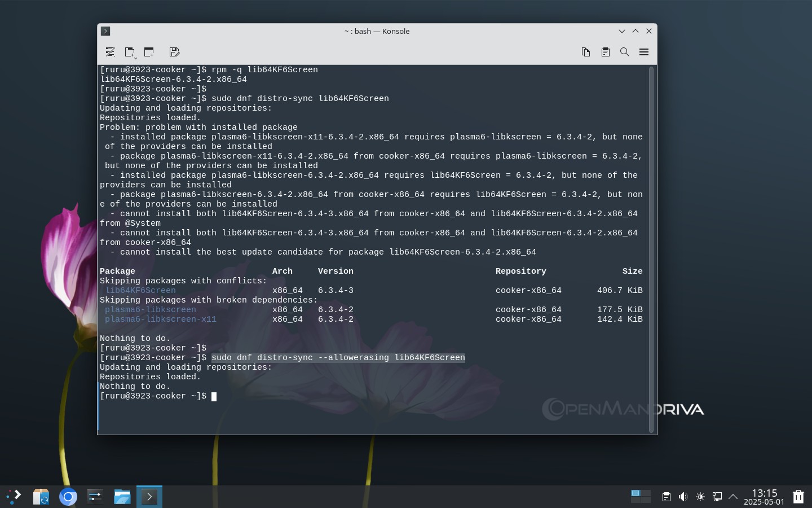
Task: Expand the new tab profile dropdown arrow
Action: click(x=135, y=58)
